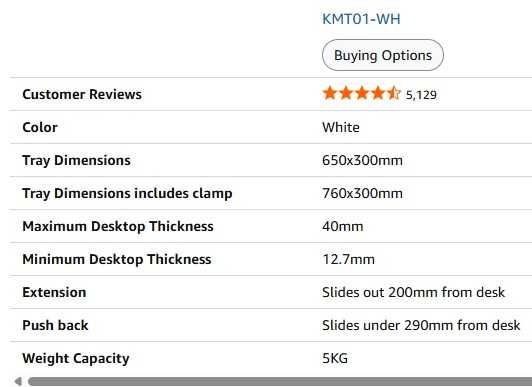Click the Color row label

click(40, 128)
